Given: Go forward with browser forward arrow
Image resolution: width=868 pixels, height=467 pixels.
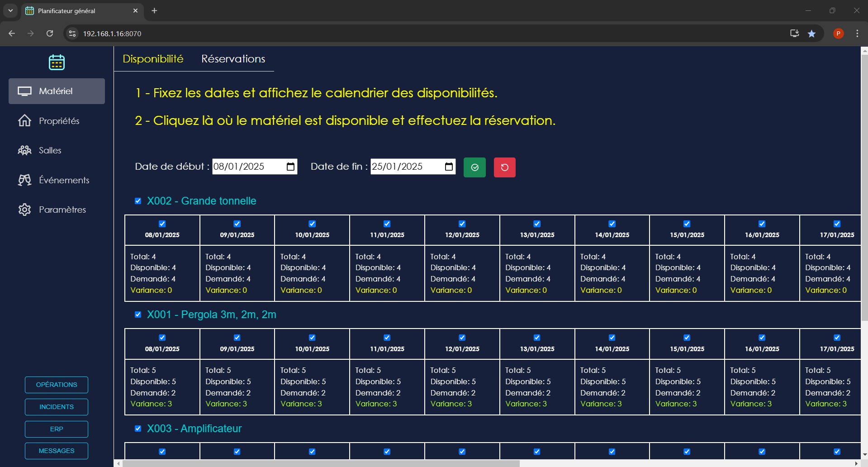Looking at the screenshot, I should pyautogui.click(x=30, y=33).
